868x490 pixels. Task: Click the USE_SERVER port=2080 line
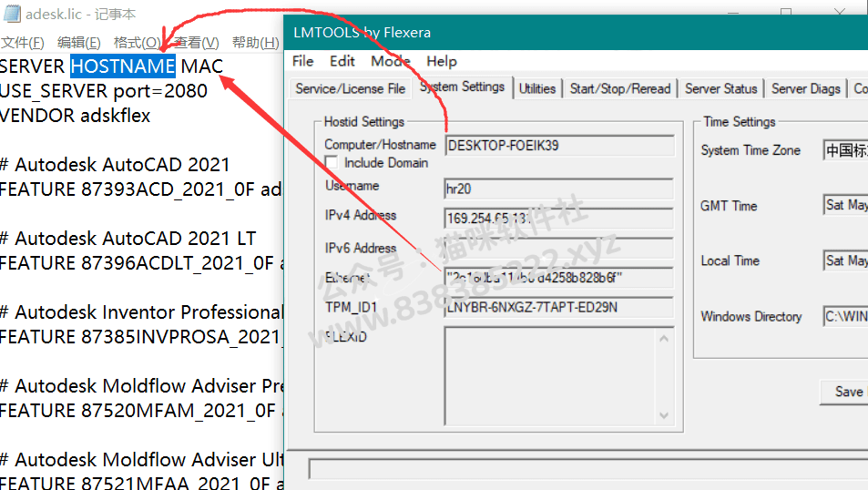coord(104,91)
